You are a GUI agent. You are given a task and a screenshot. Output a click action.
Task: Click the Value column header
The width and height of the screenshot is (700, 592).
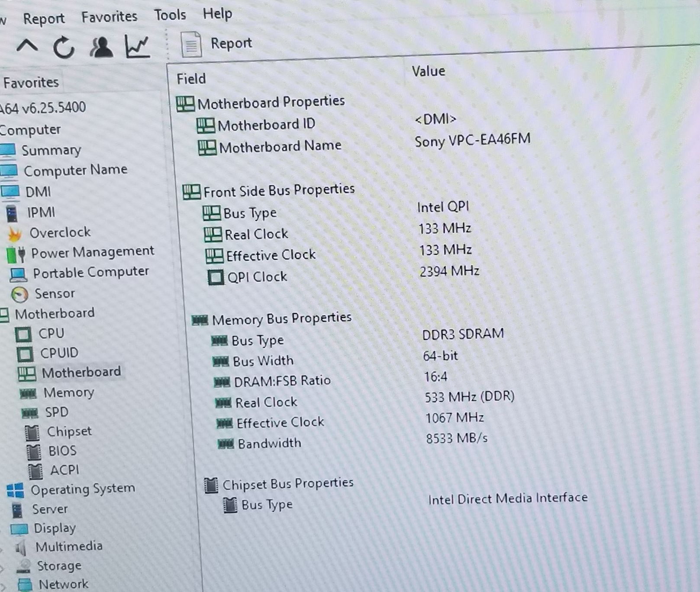pyautogui.click(x=428, y=71)
